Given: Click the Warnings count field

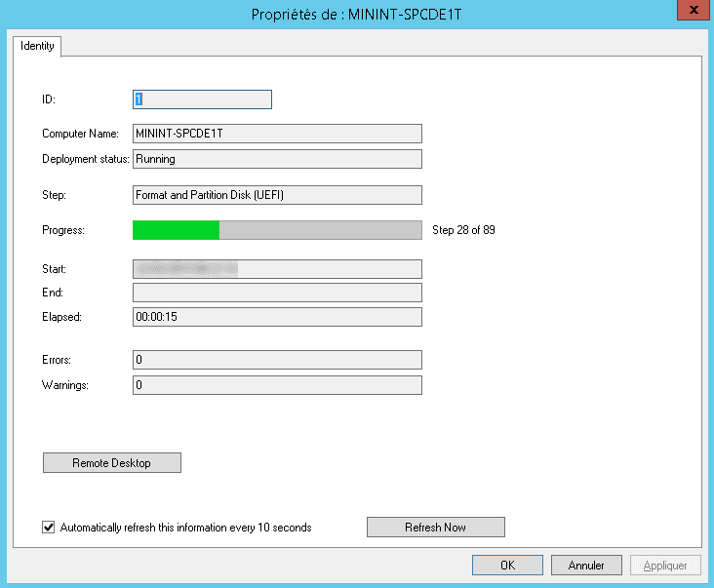Looking at the screenshot, I should tap(277, 385).
